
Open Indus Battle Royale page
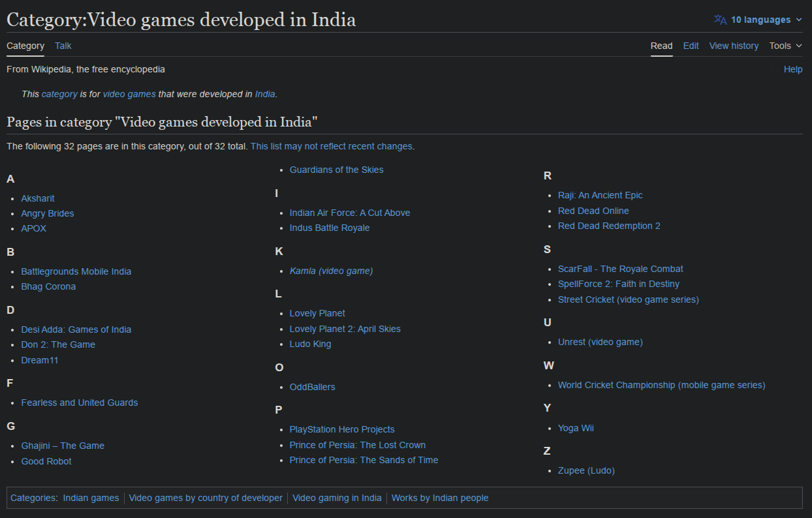(x=330, y=228)
